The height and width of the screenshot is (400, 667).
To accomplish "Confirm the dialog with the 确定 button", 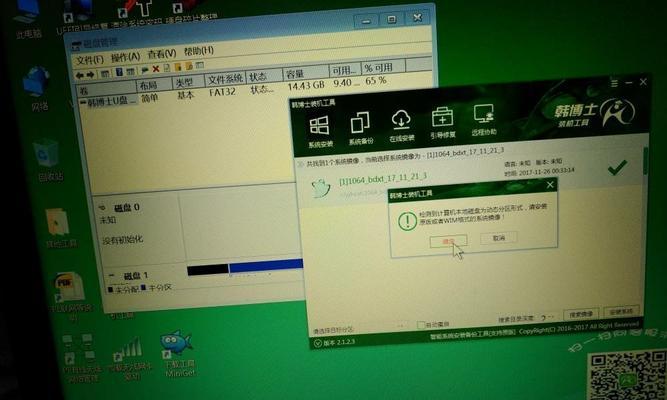I will point(448,241).
